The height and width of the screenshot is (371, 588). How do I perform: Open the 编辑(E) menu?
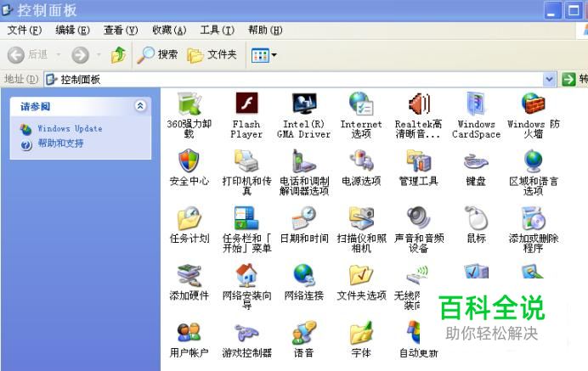point(72,30)
